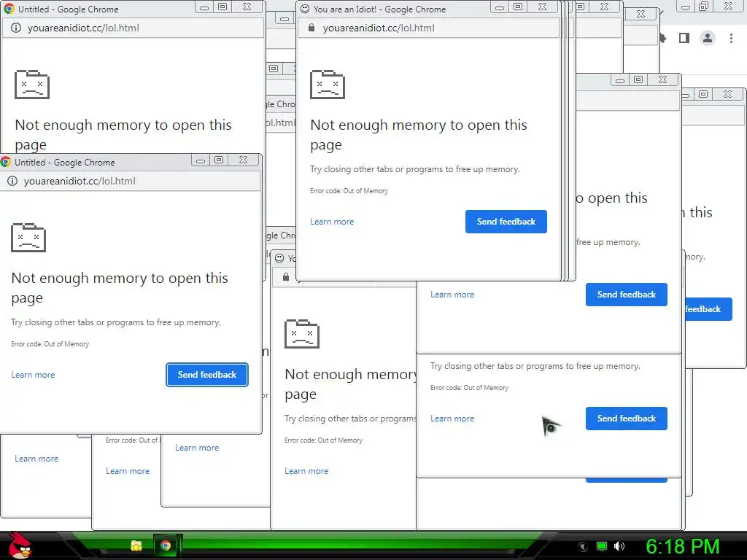Show hidden tray icons arrow

583,547
